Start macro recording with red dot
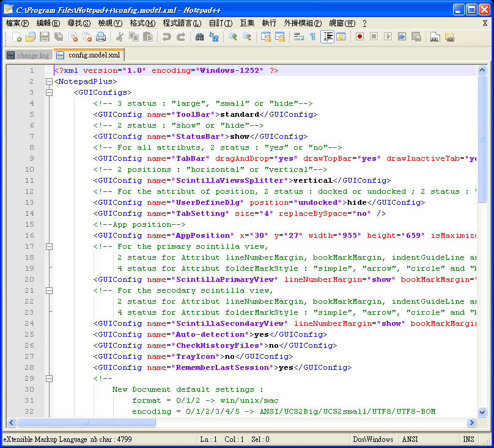Viewport: 494px width, 448px height. (x=359, y=37)
